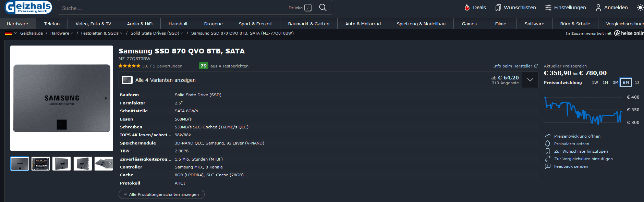
Task: Click the slash keyboard shortcut hint in search
Action: coord(308,8)
